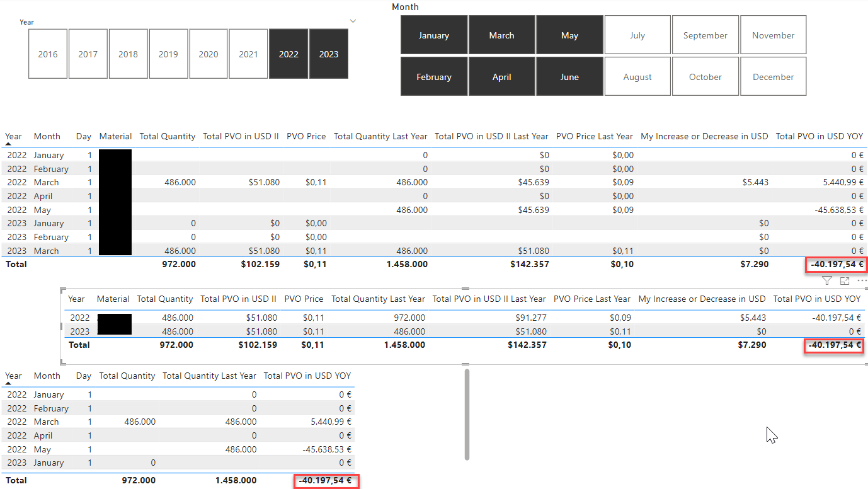
Task: Select December month tile
Action: 774,77
